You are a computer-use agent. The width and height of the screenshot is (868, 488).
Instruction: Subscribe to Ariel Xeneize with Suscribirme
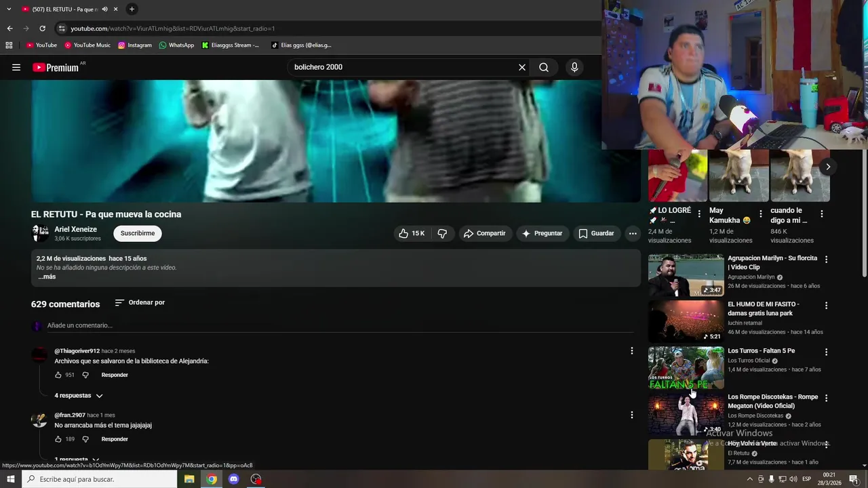coord(138,233)
